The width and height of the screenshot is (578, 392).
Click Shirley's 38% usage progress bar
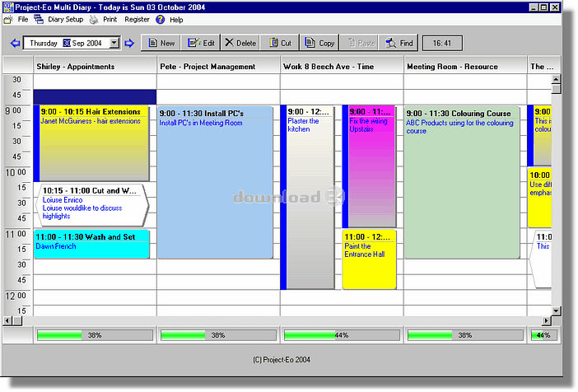pos(95,335)
